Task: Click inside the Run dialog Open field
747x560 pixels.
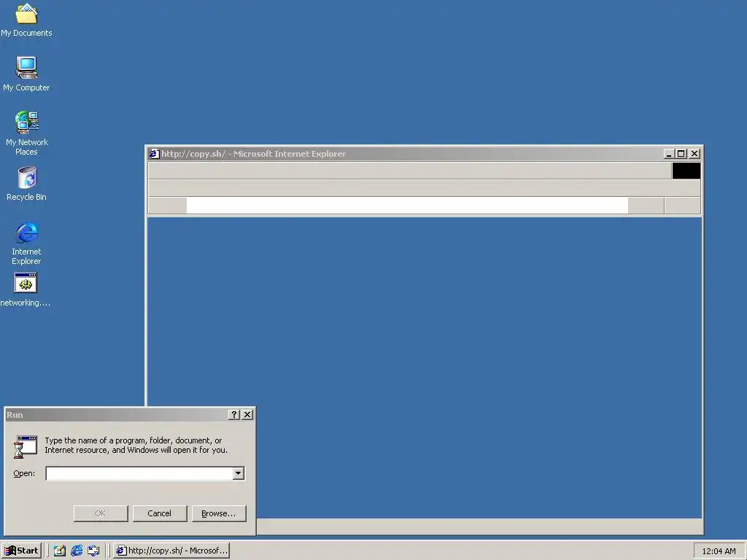Action: (x=139, y=473)
